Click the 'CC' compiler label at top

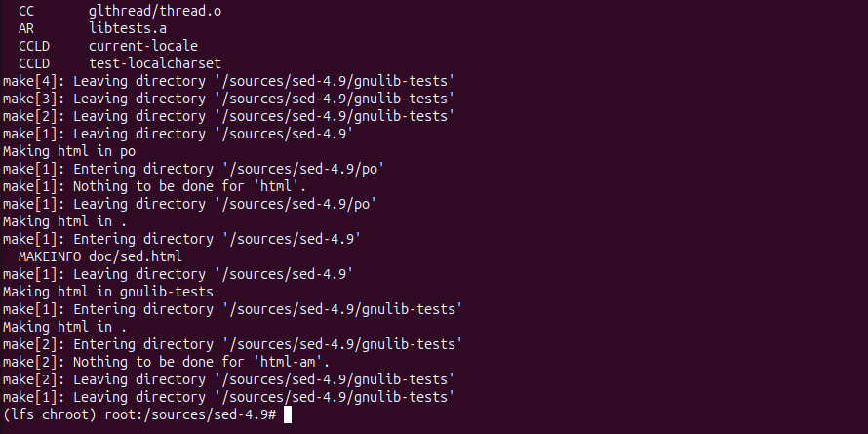tap(26, 11)
